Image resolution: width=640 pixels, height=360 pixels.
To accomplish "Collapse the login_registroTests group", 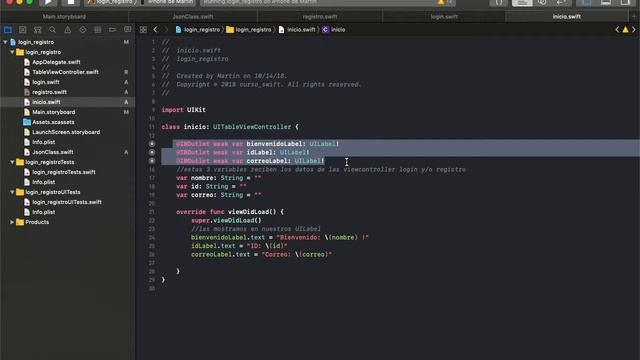I will 12,162.
